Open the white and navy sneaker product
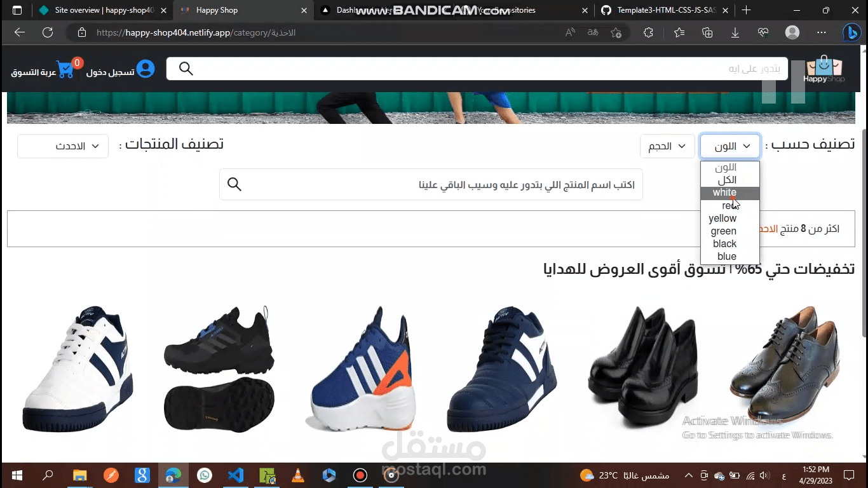868x488 pixels. pos(78,369)
